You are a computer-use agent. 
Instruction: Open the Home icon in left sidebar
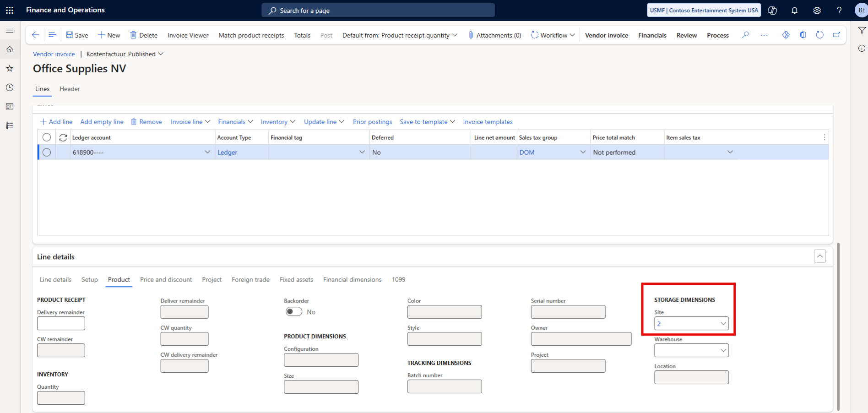point(10,49)
